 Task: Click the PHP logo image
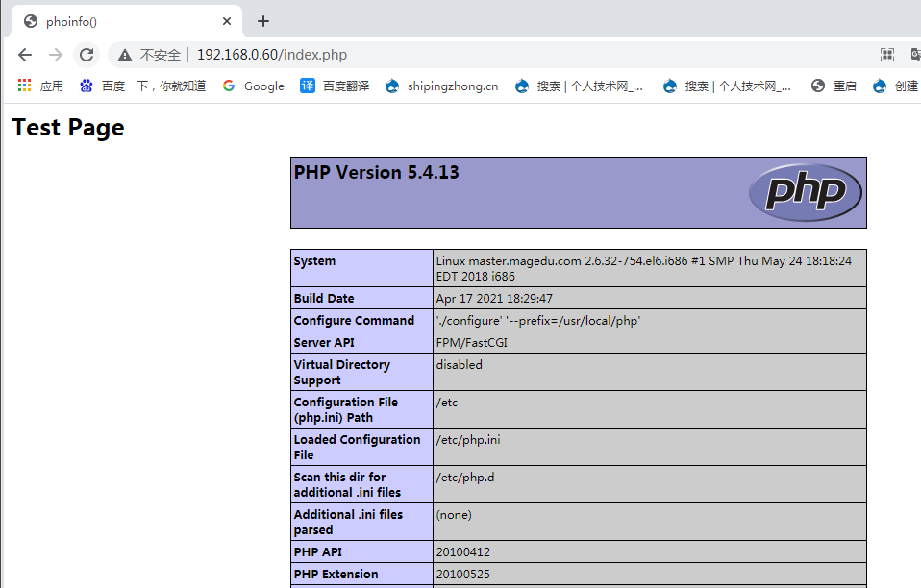[x=805, y=192]
